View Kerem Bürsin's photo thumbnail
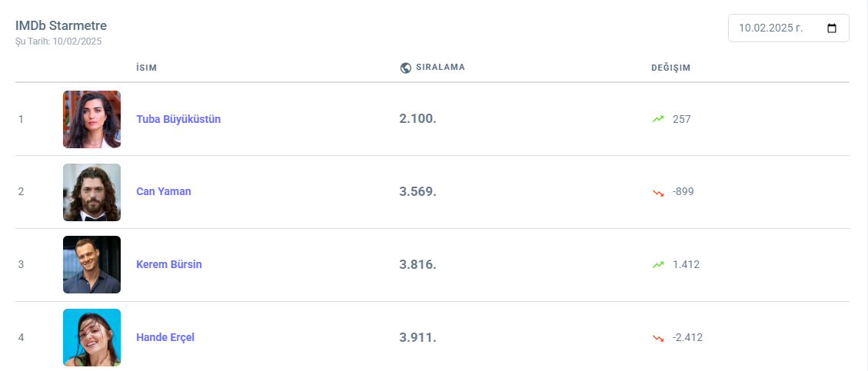The height and width of the screenshot is (371, 868). [91, 264]
